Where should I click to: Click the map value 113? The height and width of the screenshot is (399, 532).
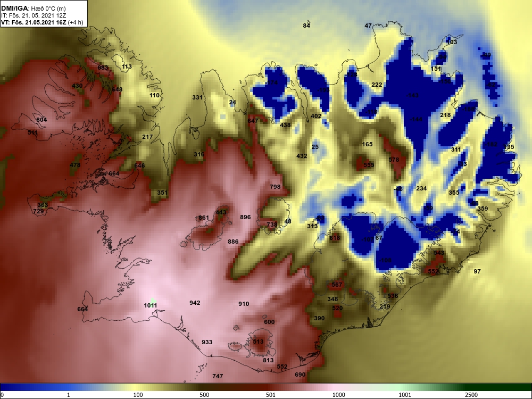[127, 66]
